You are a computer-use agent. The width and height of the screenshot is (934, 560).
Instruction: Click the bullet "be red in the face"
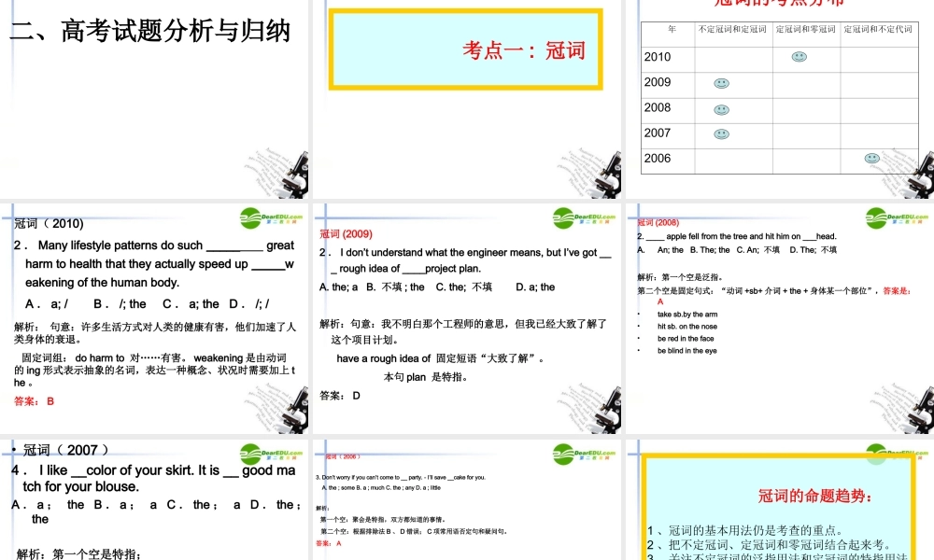point(686,339)
